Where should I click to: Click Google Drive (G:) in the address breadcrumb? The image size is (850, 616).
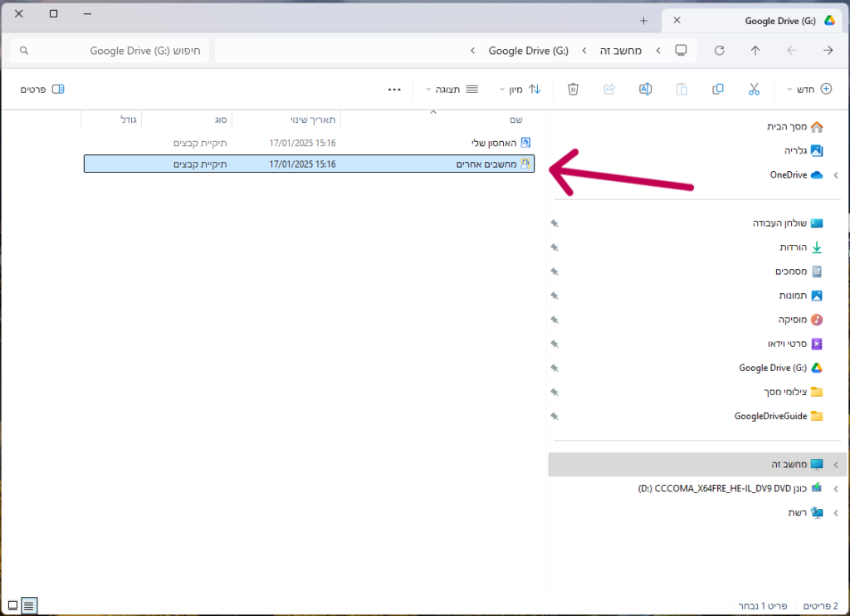(529, 51)
